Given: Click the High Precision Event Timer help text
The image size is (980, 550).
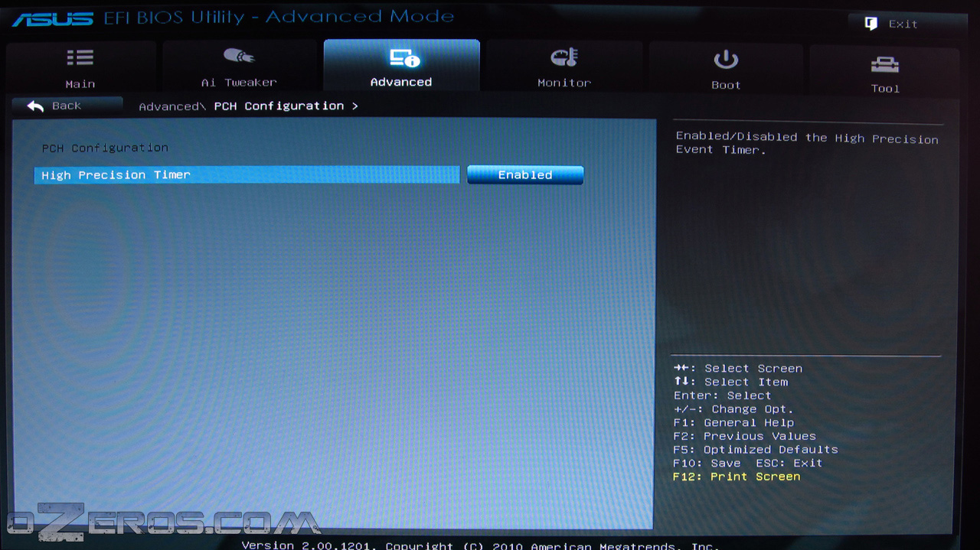Looking at the screenshot, I should tap(806, 143).
